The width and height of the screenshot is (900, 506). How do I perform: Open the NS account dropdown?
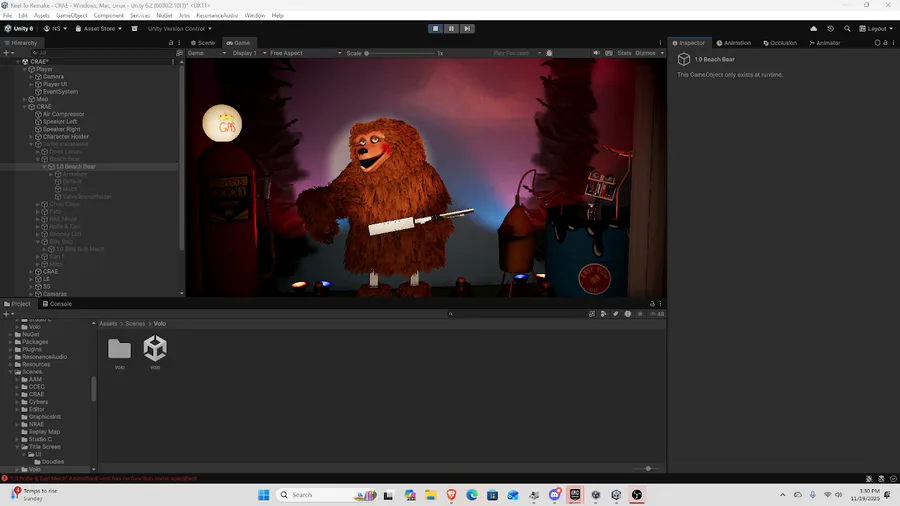click(x=56, y=29)
